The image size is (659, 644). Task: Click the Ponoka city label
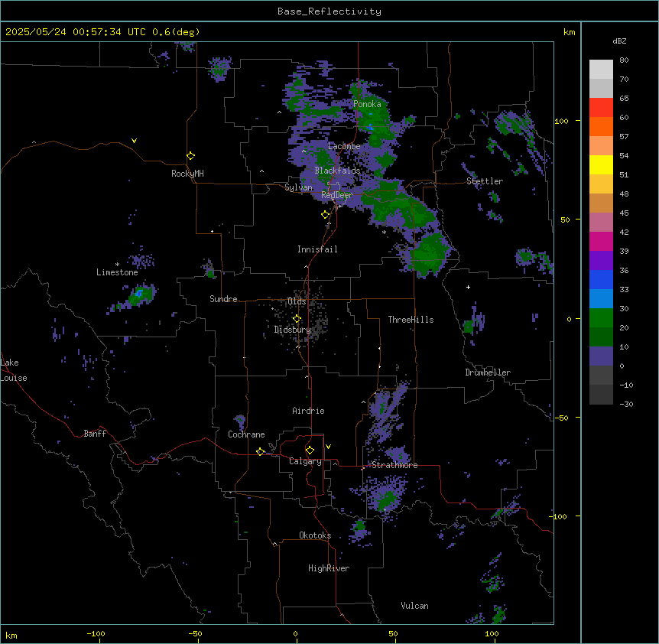[x=367, y=104]
